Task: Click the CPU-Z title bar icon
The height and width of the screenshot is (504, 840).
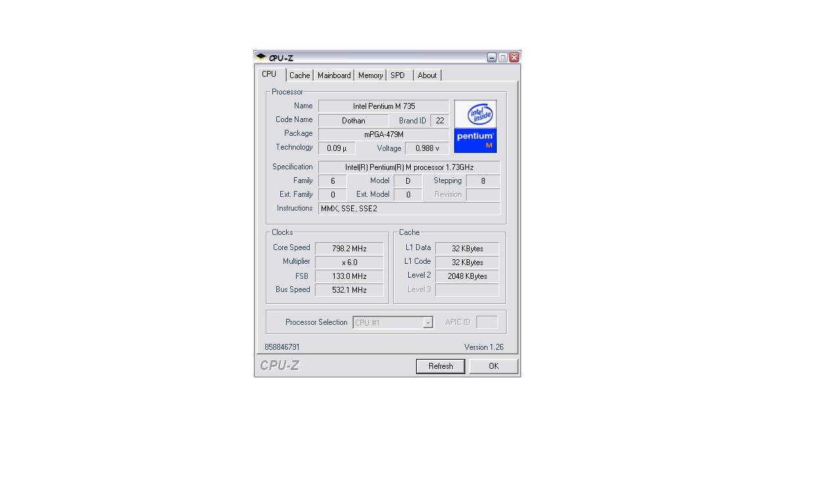Action: click(261, 57)
